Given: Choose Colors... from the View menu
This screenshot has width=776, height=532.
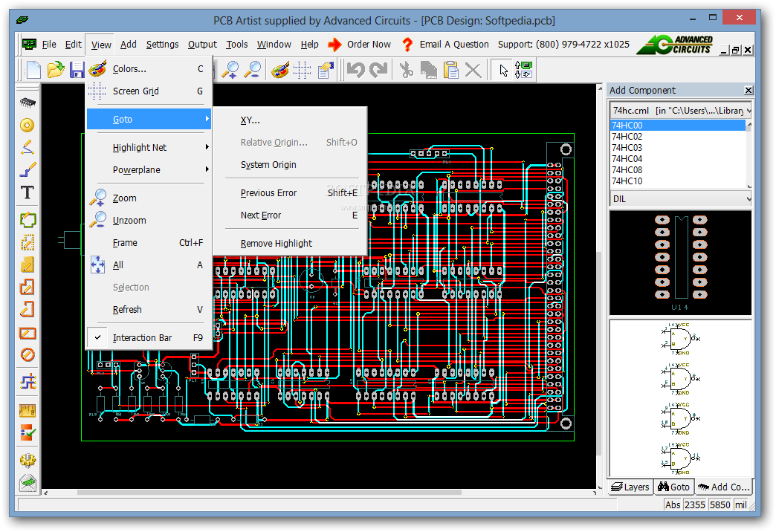Looking at the screenshot, I should (x=149, y=69).
